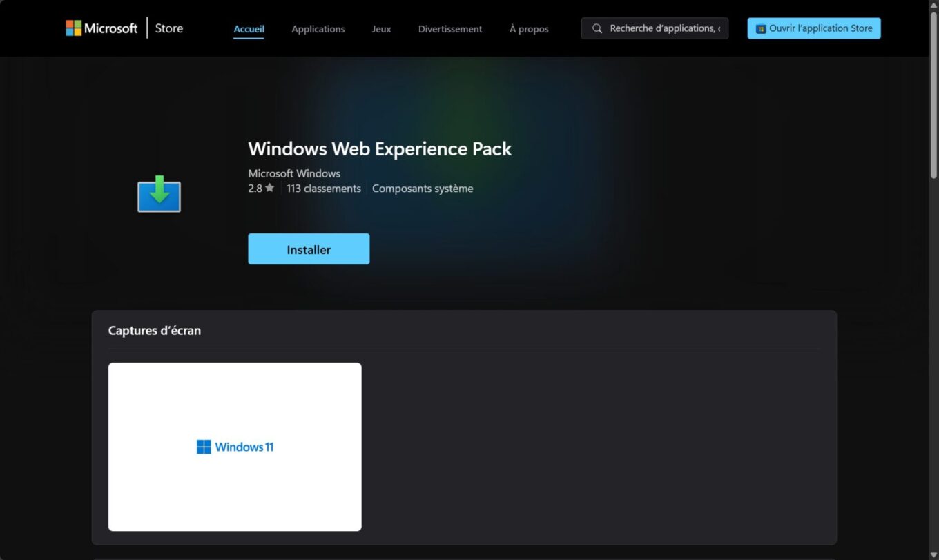Select the Accueil tab

[x=249, y=29]
